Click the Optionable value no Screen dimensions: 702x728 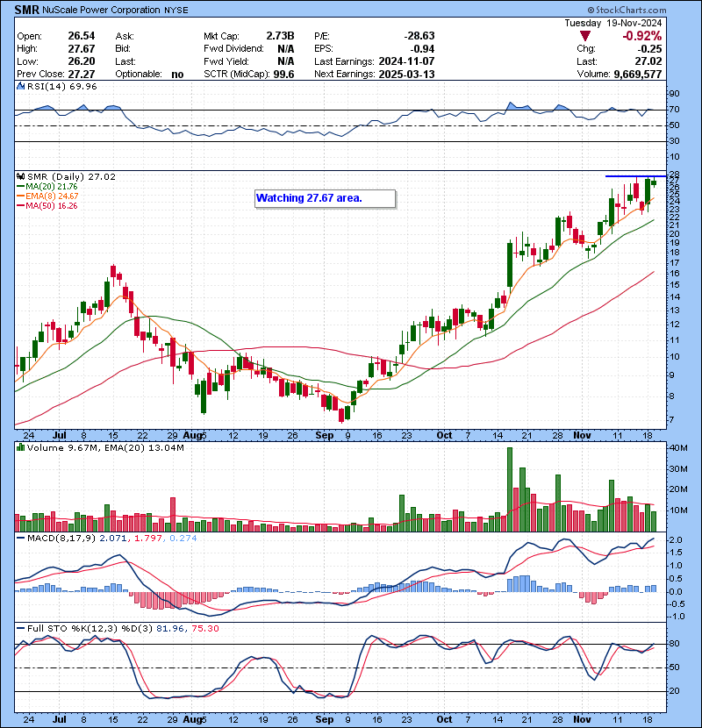click(x=177, y=75)
